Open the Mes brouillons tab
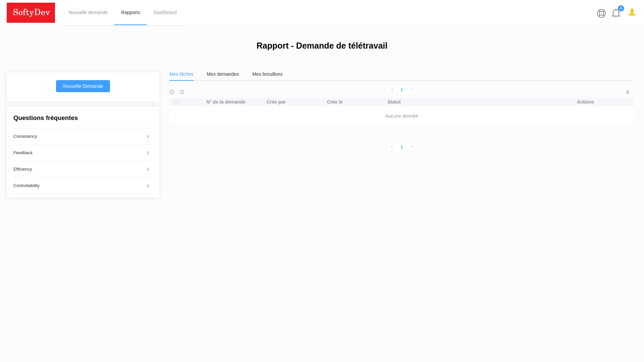The image size is (644, 362). click(x=267, y=74)
